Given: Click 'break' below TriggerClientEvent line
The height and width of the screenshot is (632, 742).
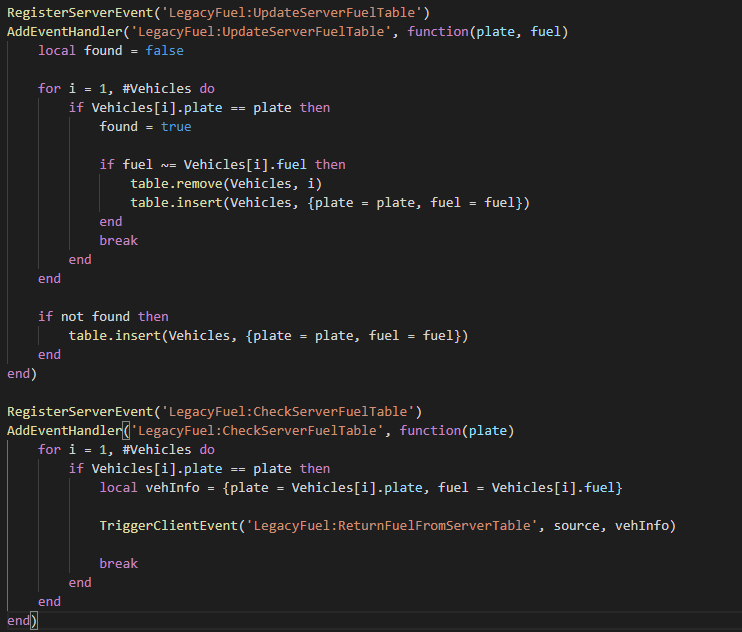Looking at the screenshot, I should coord(118,563).
